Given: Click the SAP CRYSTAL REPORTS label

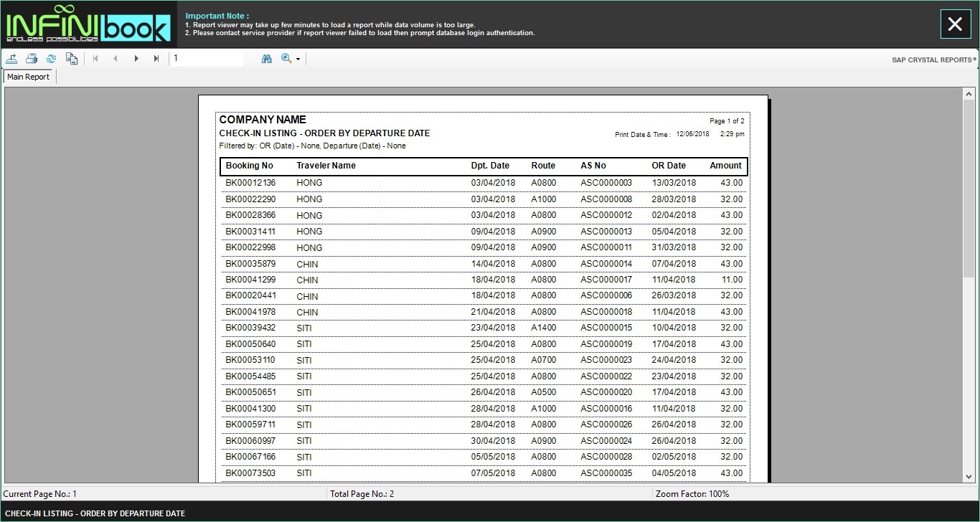Looking at the screenshot, I should [933, 60].
